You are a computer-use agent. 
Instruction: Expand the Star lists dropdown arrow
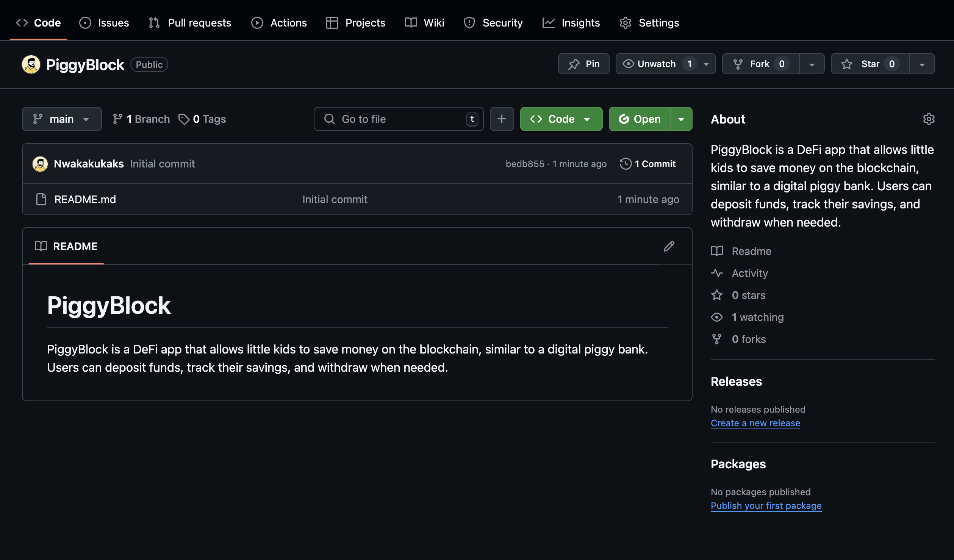[922, 64]
